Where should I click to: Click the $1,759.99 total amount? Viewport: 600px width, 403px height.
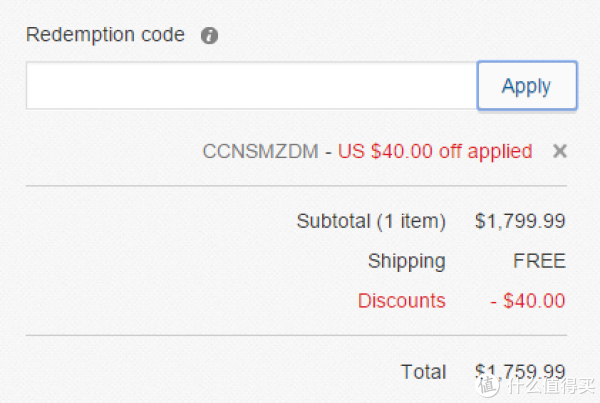[520, 372]
